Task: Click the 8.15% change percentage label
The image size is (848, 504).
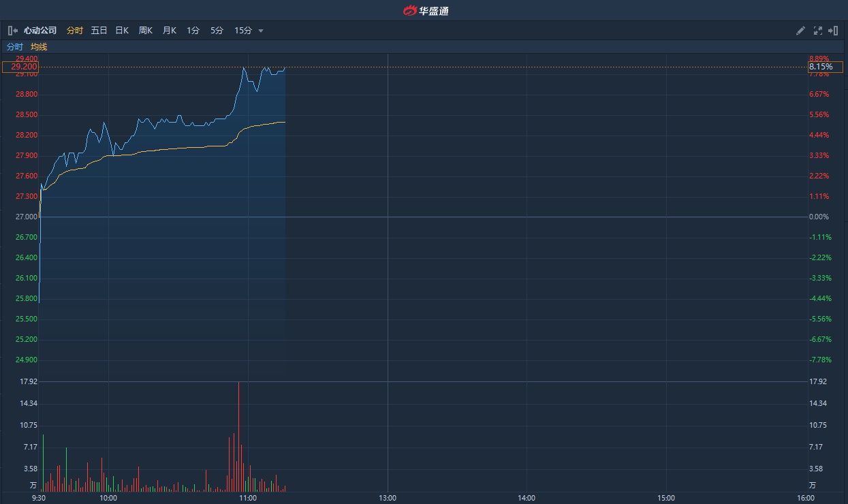Action: [x=825, y=67]
